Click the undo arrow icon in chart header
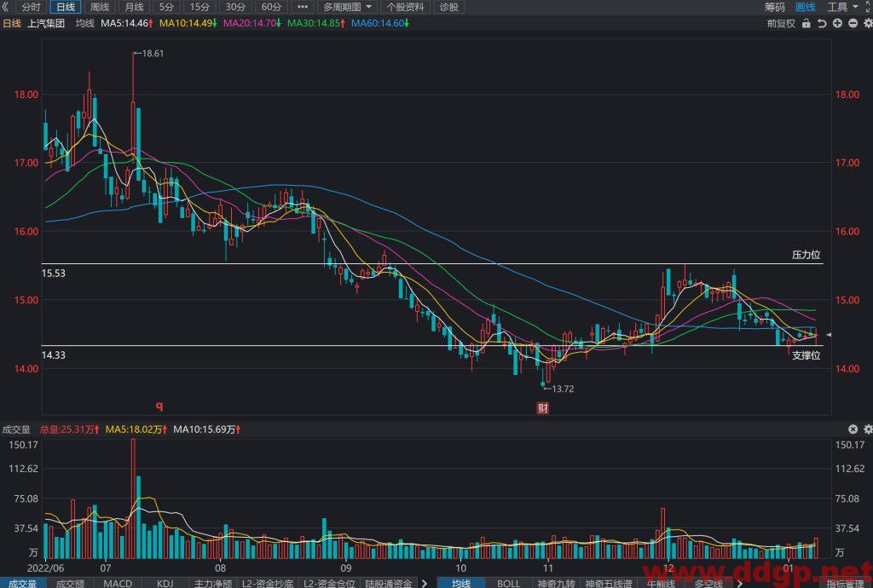873x588 pixels. coord(822,23)
